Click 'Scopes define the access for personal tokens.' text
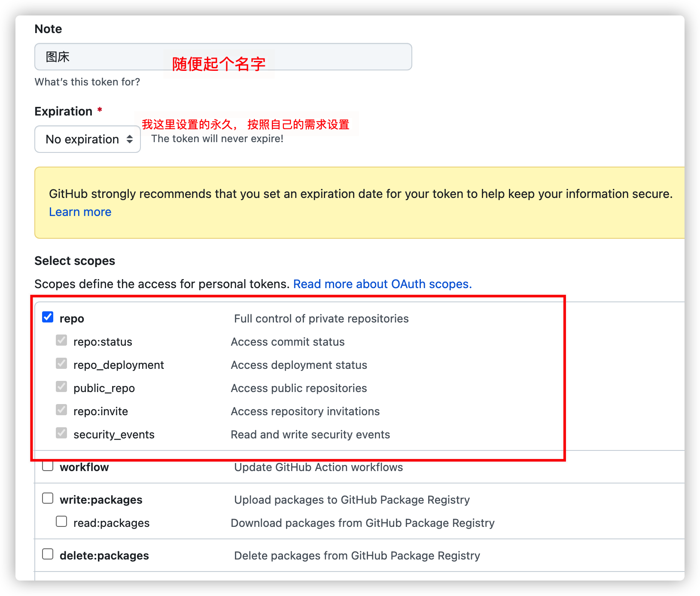The width and height of the screenshot is (700, 596). click(162, 284)
